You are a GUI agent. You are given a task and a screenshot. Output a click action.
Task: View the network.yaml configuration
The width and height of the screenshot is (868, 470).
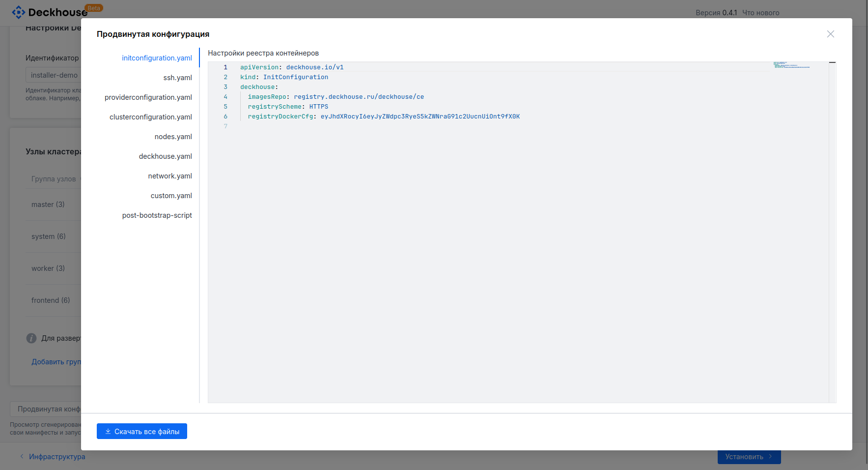coord(170,176)
